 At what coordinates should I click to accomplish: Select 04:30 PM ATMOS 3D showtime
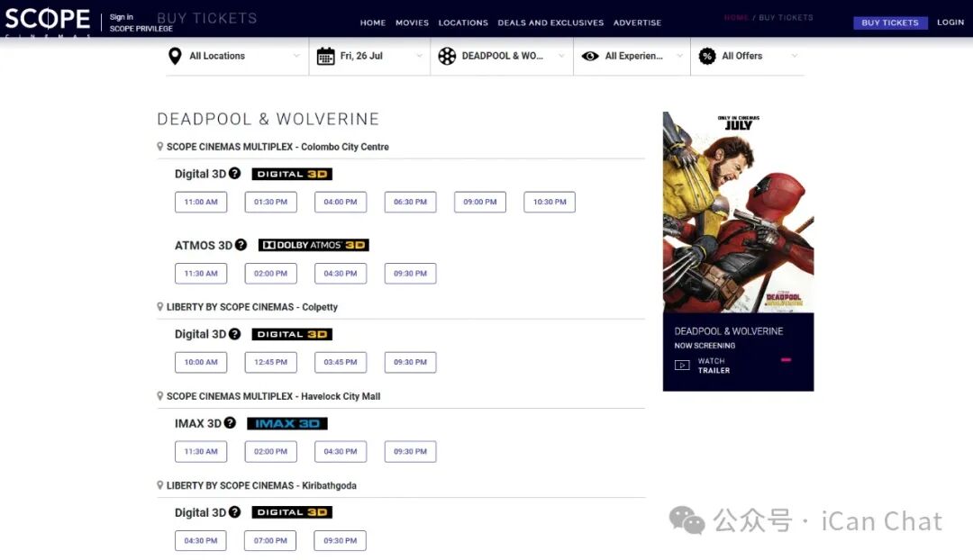click(x=340, y=274)
